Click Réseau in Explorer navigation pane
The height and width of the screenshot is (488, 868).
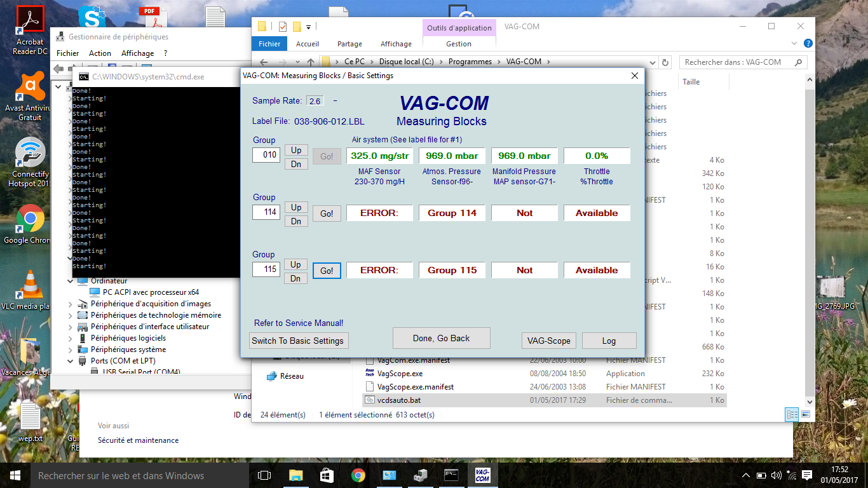click(292, 376)
